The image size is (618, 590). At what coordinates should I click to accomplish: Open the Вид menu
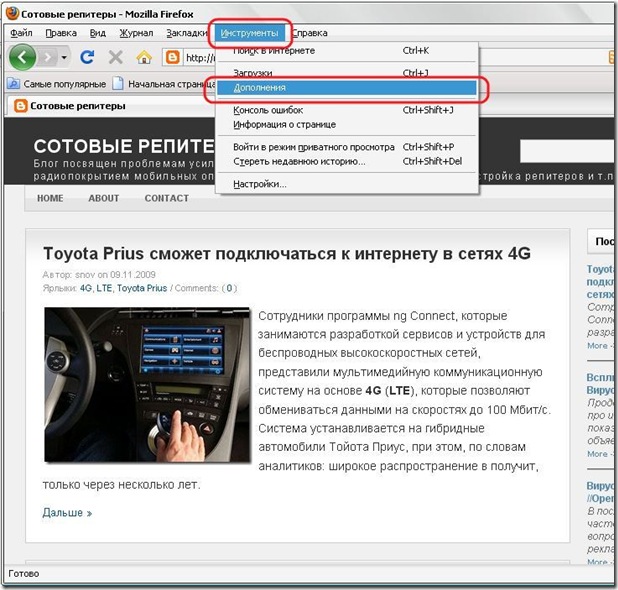point(98,33)
